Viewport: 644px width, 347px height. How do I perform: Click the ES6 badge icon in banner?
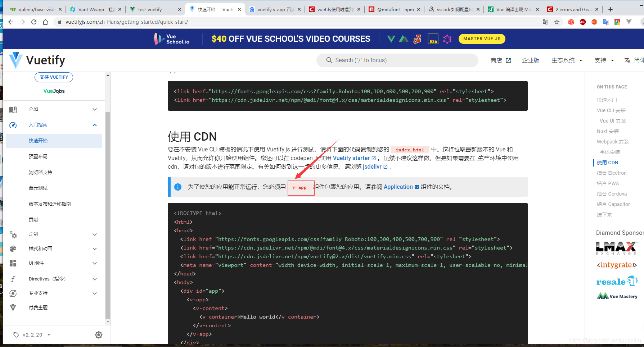pyautogui.click(x=433, y=39)
